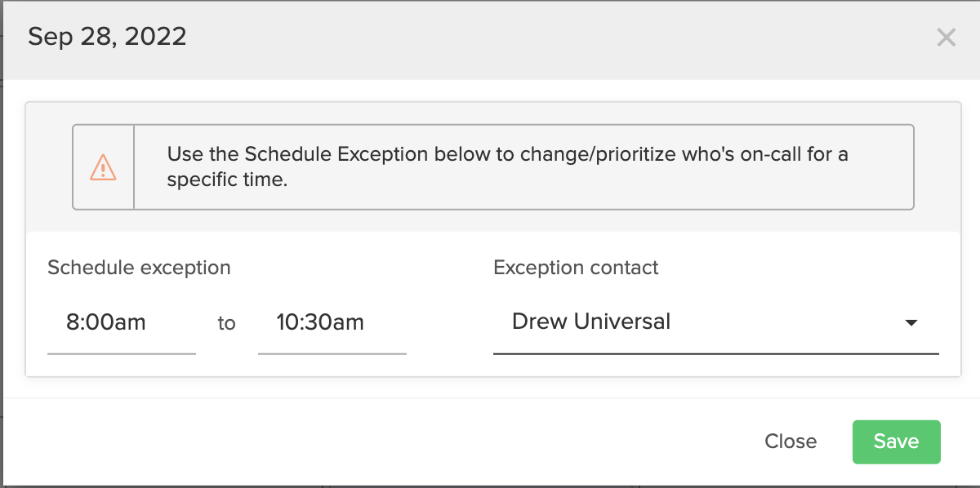Click the Schedule Exception info message text
This screenshot has height=488, width=980.
coord(507,167)
